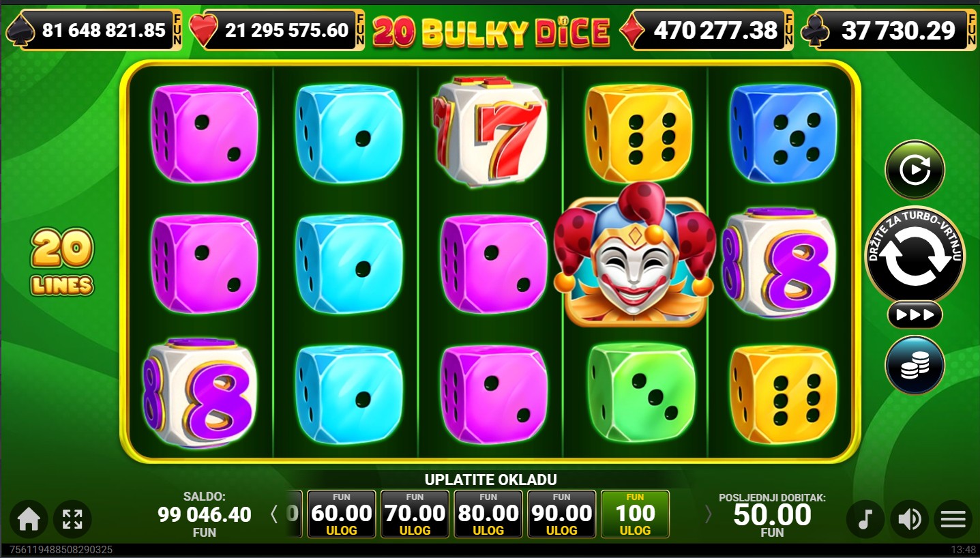
Task: Show lower bet values with left chevron
Action: [x=274, y=514]
